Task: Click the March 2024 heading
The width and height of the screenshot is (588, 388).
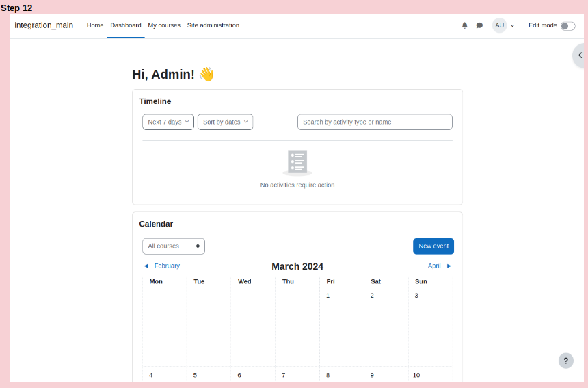Action: (297, 266)
